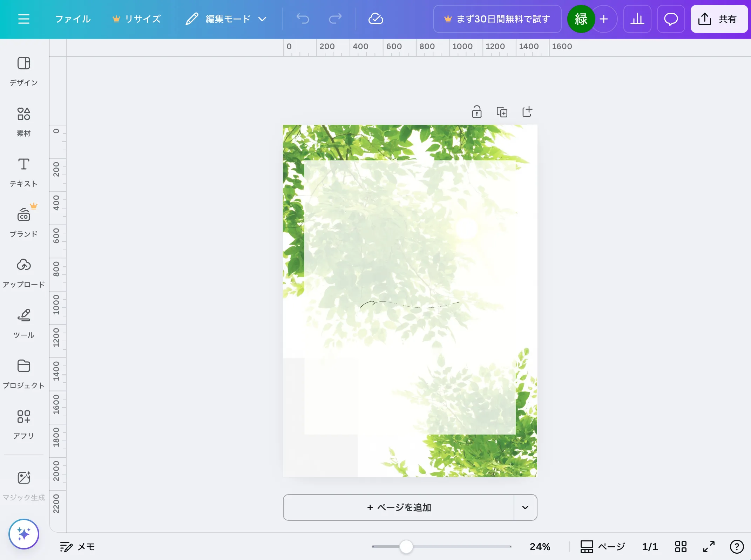Open the プロジェクト folder panel
The width and height of the screenshot is (751, 560).
23,374
